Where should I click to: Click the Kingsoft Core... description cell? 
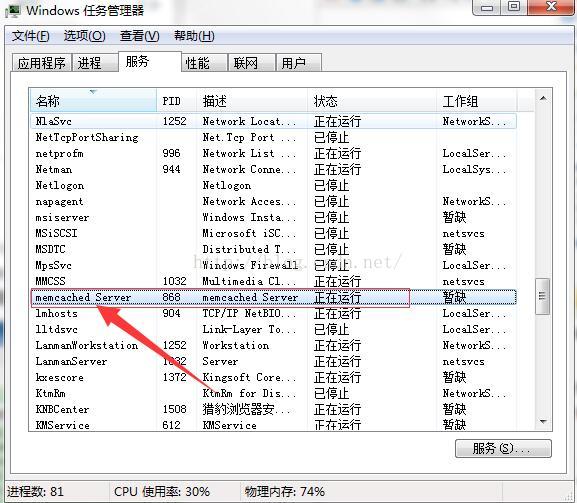(249, 377)
